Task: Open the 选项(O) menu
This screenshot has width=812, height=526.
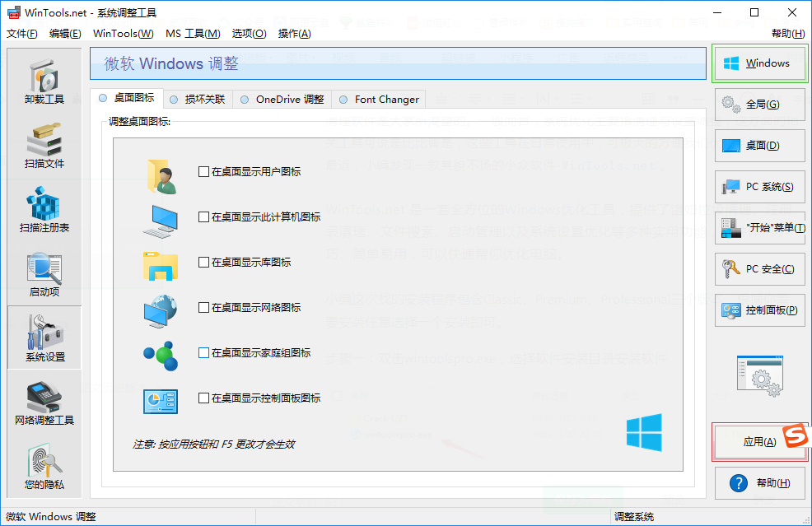Action: pyautogui.click(x=249, y=34)
